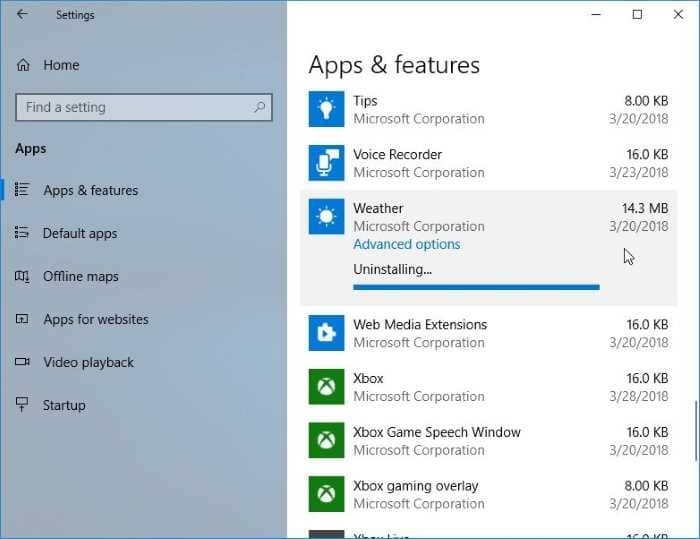Click the back arrow in Settings

[x=22, y=15]
